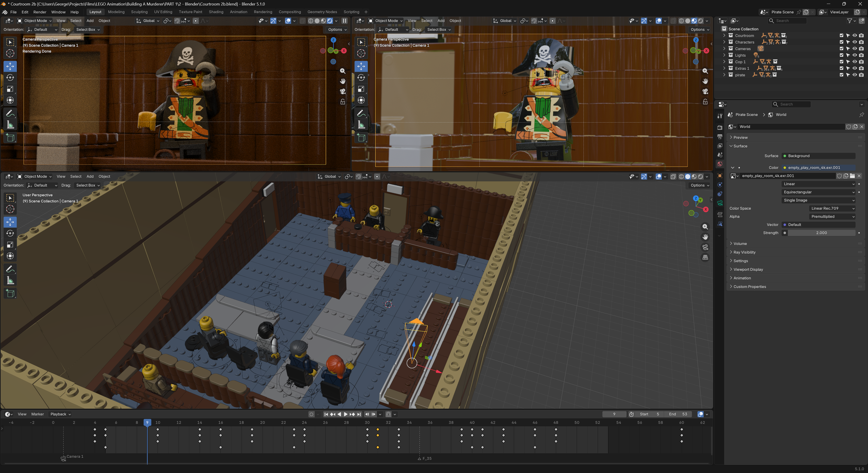868x473 pixels.
Task: Select the Measure tool in bottom viewport
Action: click(x=10, y=281)
